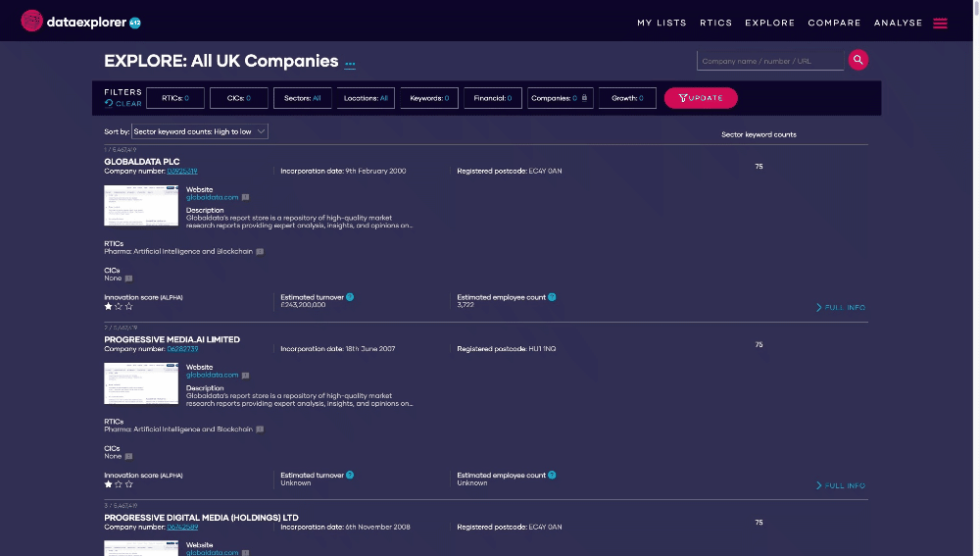
Task: Click info icon by Progressive Media.AI estimated turnover
Action: point(350,475)
